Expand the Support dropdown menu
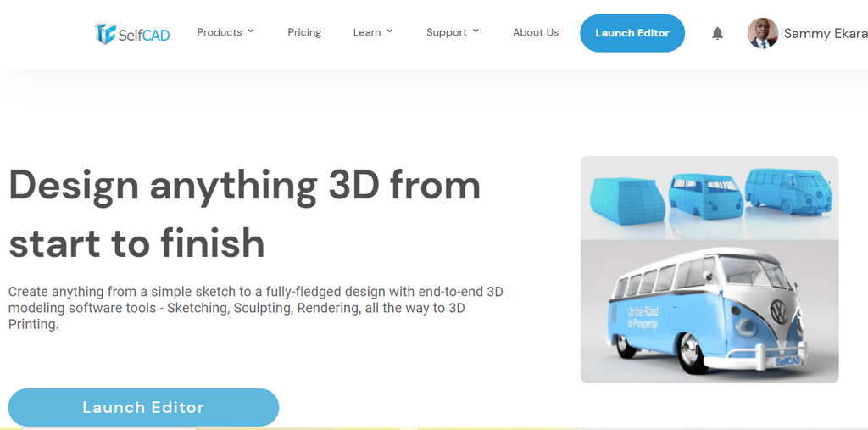This screenshot has height=430, width=868. point(453,32)
